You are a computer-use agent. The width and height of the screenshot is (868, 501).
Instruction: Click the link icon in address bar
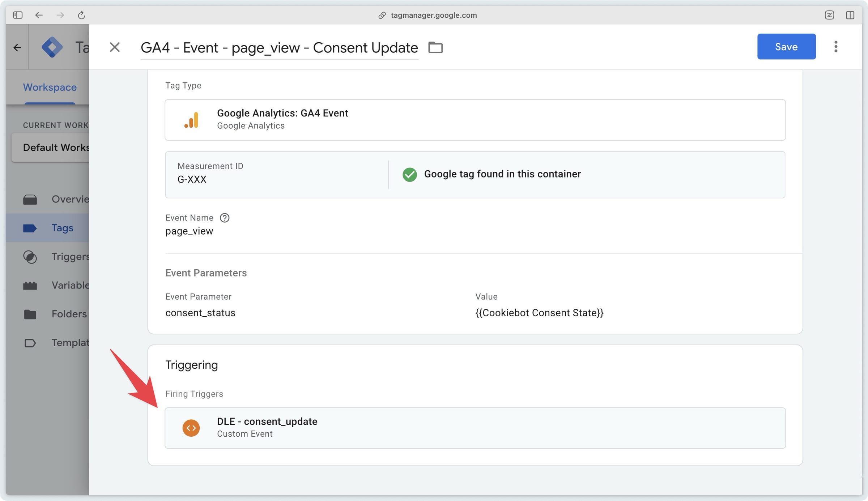pyautogui.click(x=382, y=15)
